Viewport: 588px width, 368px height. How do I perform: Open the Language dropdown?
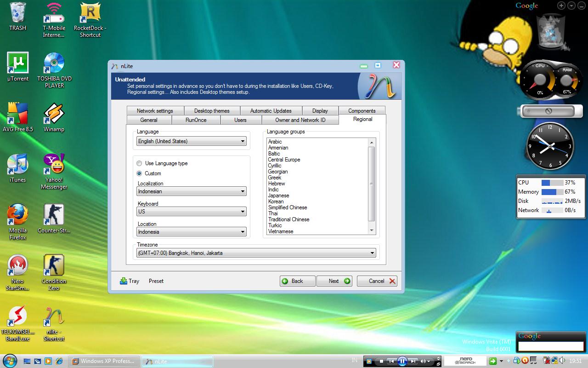pyautogui.click(x=192, y=141)
